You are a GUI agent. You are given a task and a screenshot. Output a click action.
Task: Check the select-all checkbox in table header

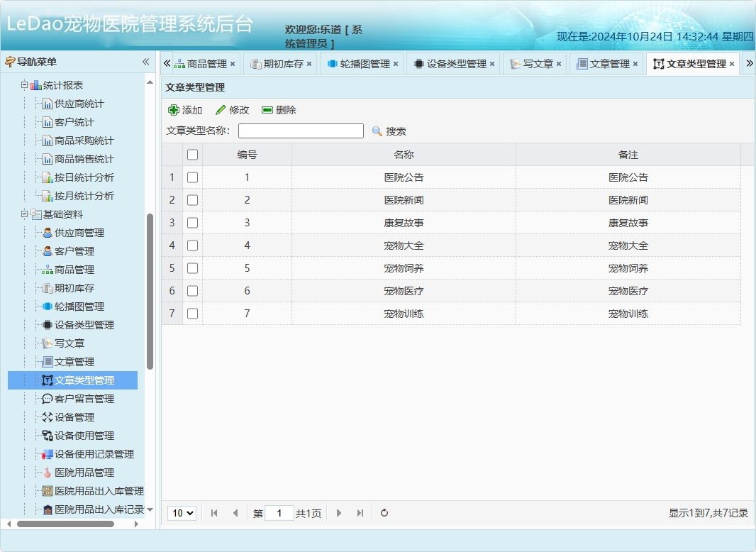tap(192, 154)
